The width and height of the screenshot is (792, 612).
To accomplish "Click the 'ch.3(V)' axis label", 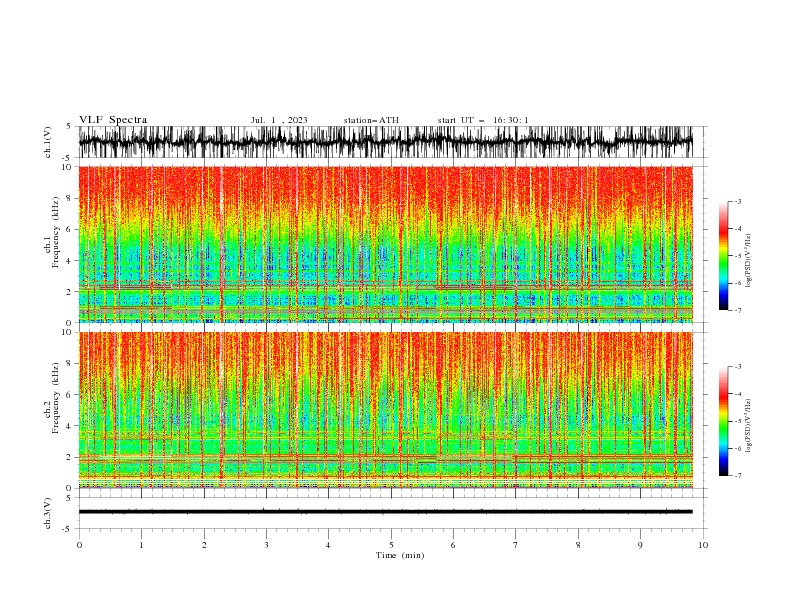I will 48,513.
